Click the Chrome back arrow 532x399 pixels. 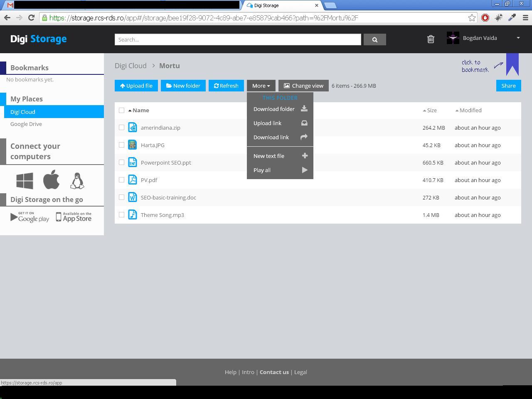tap(7, 18)
